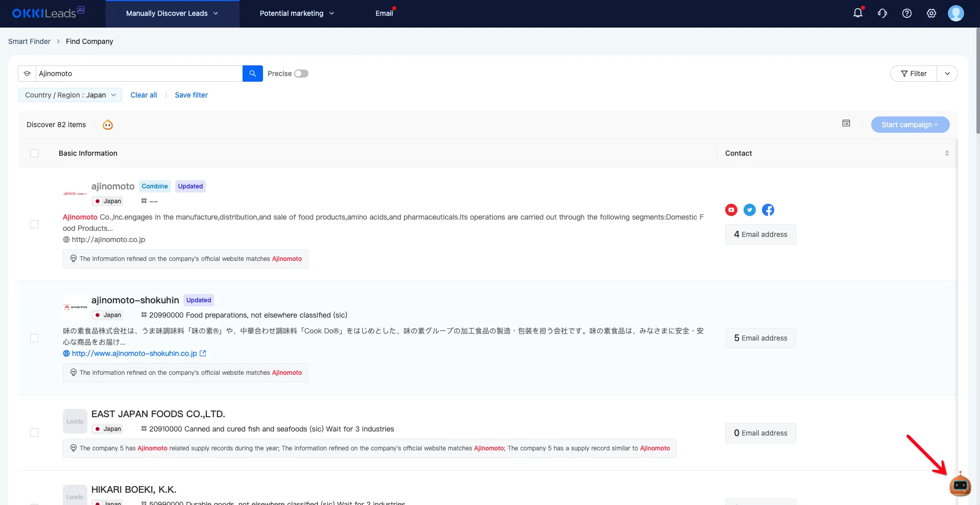Click the Basic Information column header
The image size is (980, 505).
pos(88,153)
